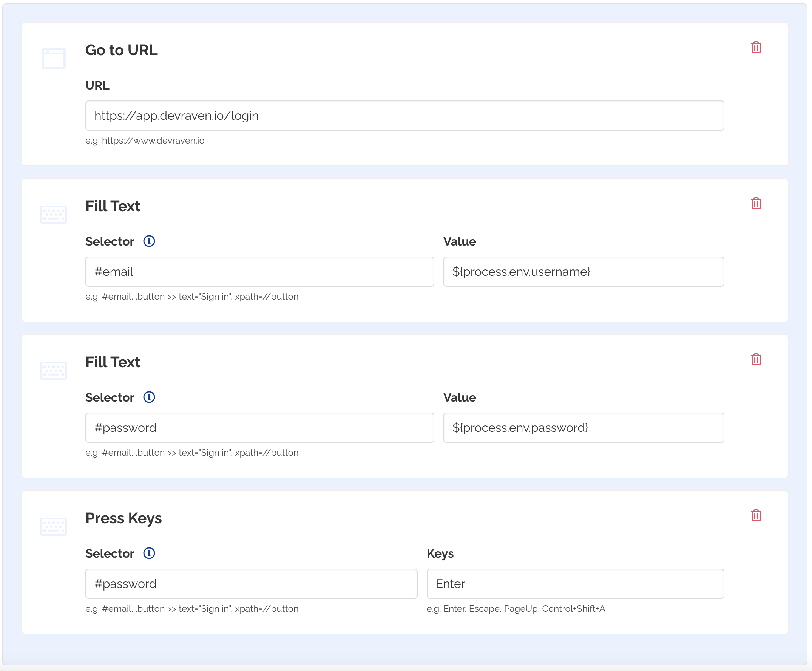Open the Selector info tooltip in the second Fill Text step
The width and height of the screenshot is (812, 671).
(149, 397)
